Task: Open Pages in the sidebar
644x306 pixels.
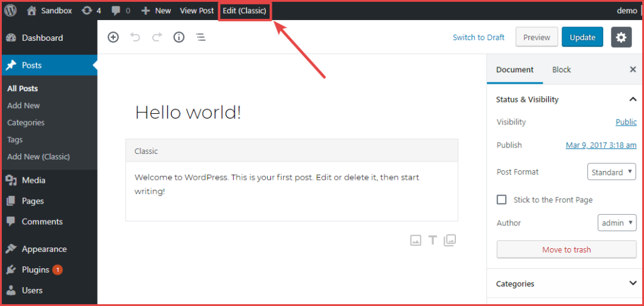Action: tap(49, 201)
